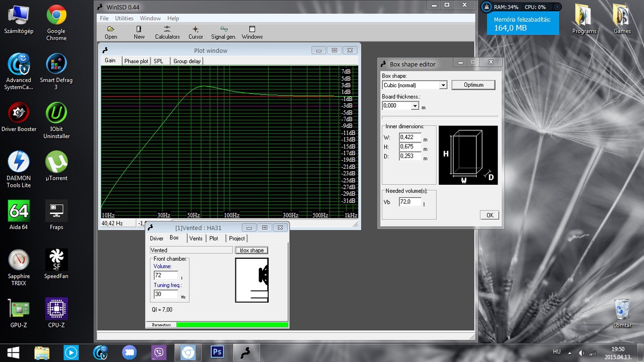Open the Calculators tool

tap(167, 32)
